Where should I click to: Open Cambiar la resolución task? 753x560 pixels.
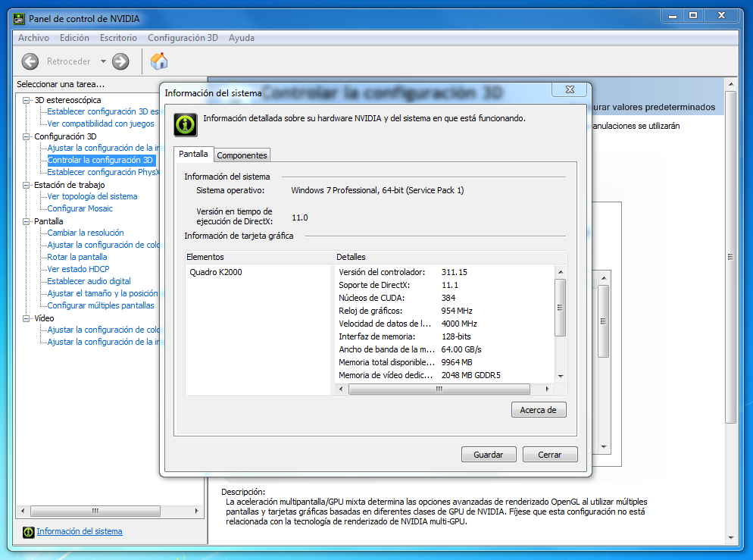pyautogui.click(x=86, y=233)
